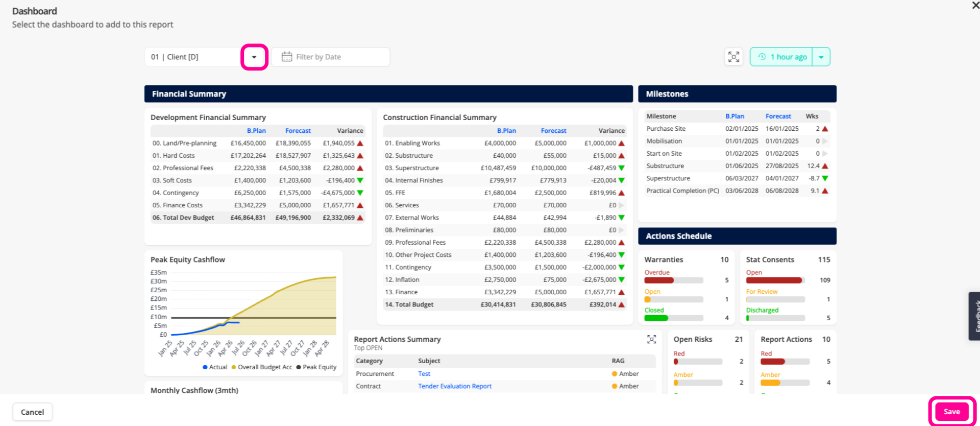Select the 06. Total Dev Budget row label
Image resolution: width=980 pixels, height=426 pixels.
(183, 218)
